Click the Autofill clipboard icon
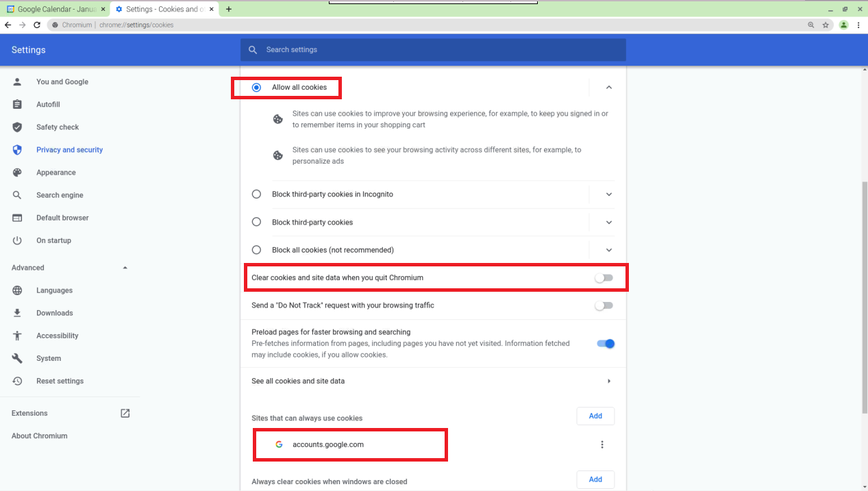 pos(18,104)
